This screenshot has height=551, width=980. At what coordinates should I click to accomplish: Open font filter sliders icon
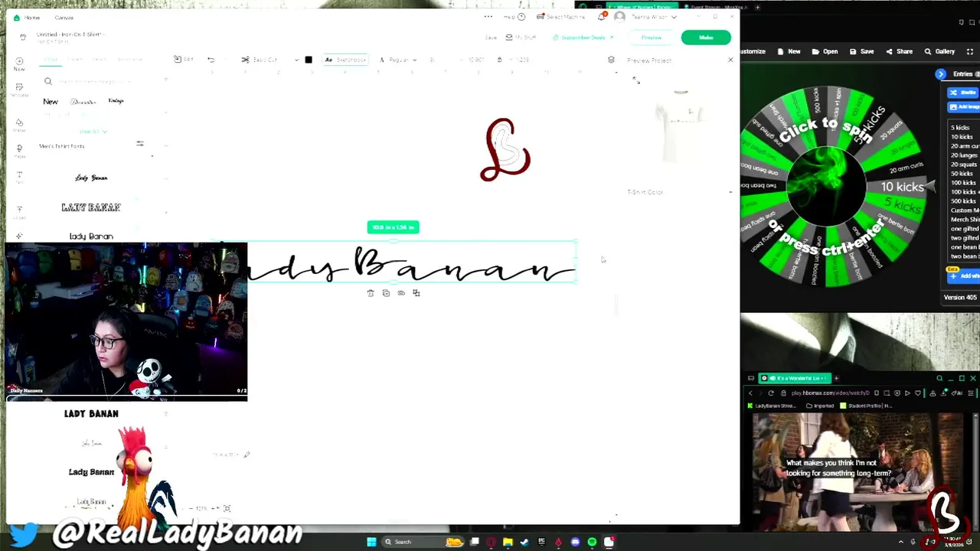click(x=139, y=144)
